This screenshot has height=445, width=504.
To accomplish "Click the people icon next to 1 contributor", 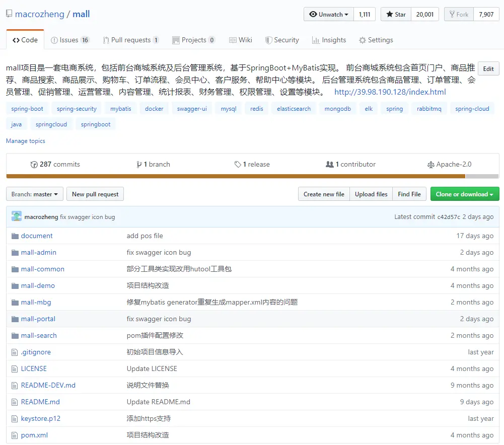I will coord(329,164).
